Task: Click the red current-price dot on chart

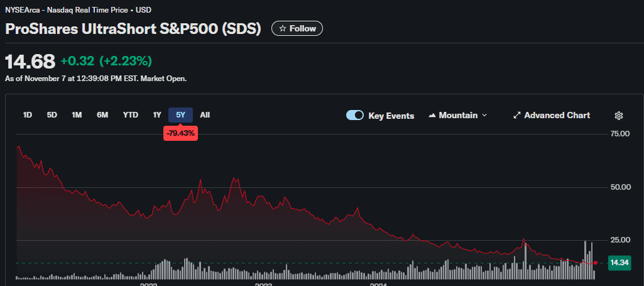Action: (595, 263)
